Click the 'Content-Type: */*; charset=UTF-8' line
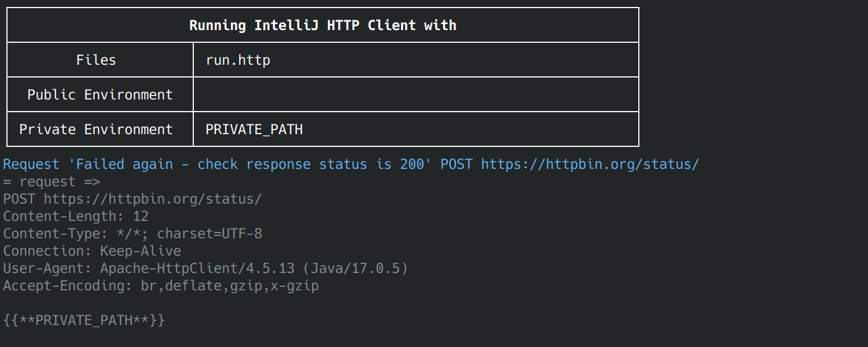The width and height of the screenshot is (868, 347). click(x=133, y=234)
